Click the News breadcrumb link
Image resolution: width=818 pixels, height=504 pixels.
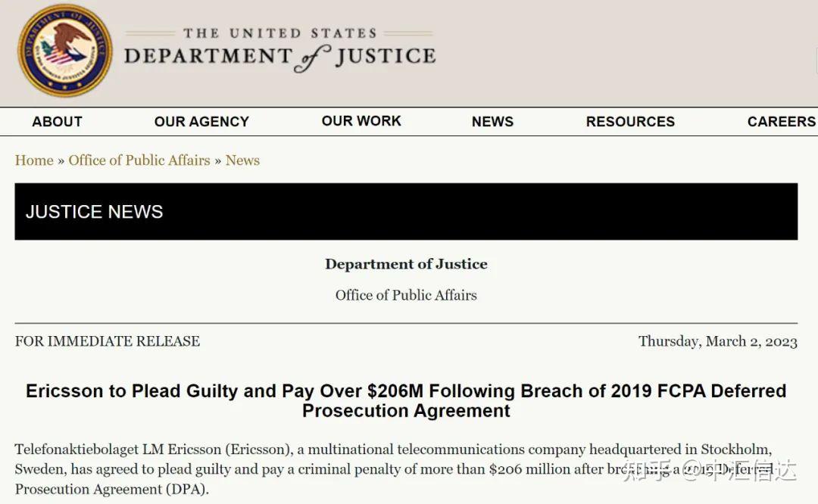pyautogui.click(x=242, y=160)
